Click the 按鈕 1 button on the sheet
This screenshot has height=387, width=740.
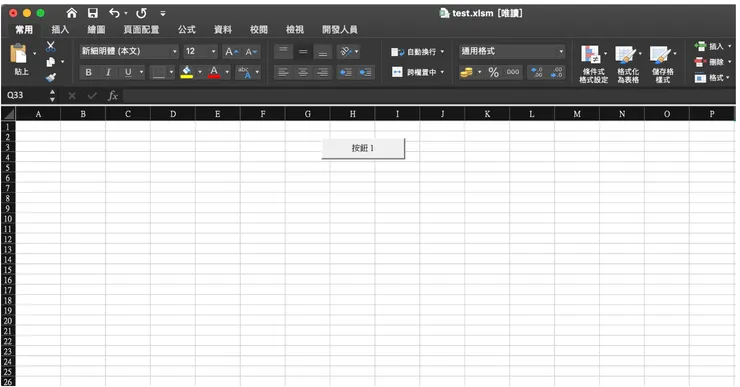363,148
